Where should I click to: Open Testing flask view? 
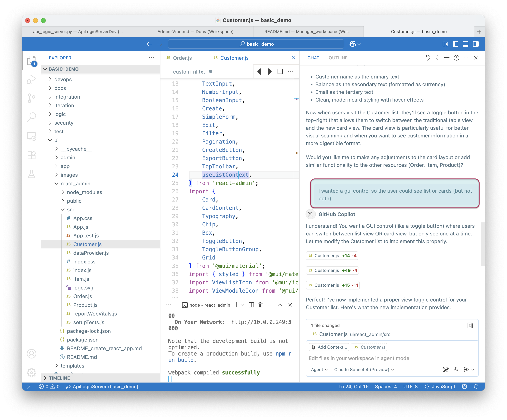[x=31, y=174]
